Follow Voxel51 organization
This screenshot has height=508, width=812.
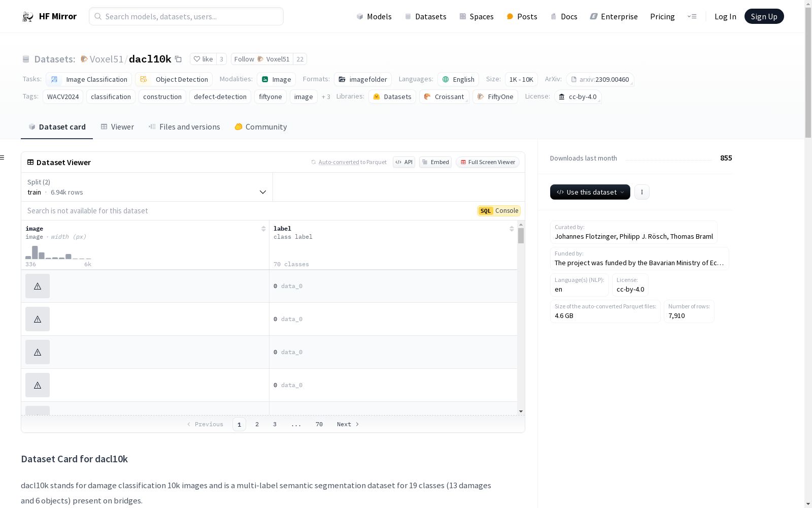pyautogui.click(x=262, y=59)
